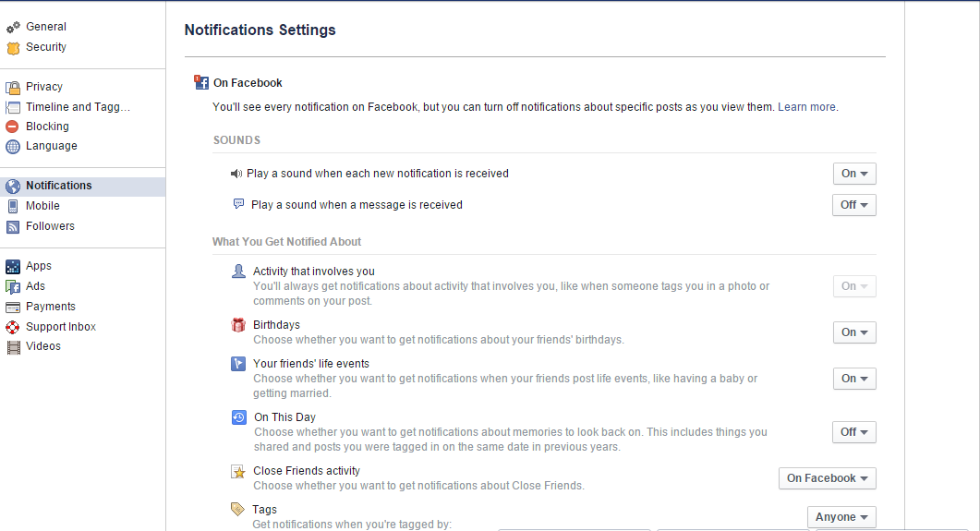The image size is (980, 531).
Task: Click the speaker icon for notification sound
Action: pyautogui.click(x=236, y=174)
